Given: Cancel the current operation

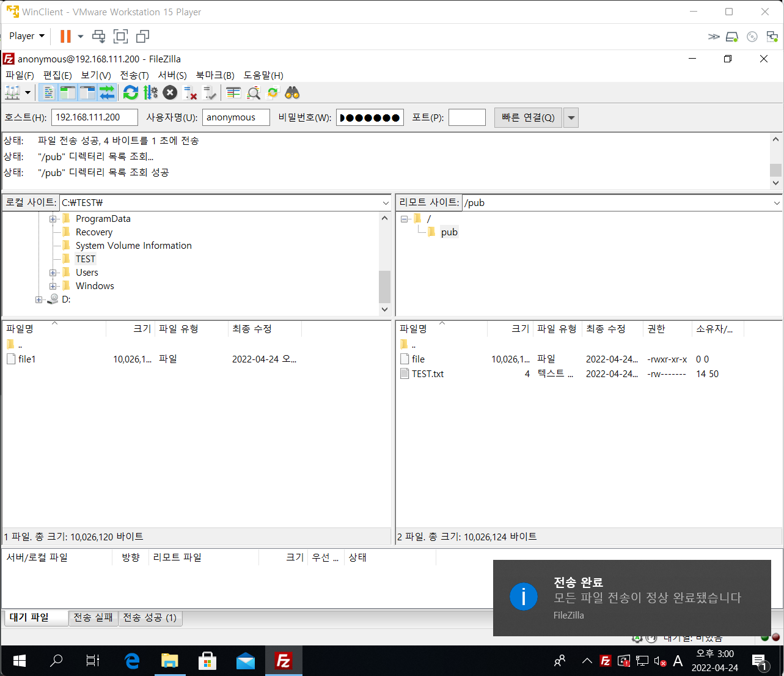Looking at the screenshot, I should point(170,93).
